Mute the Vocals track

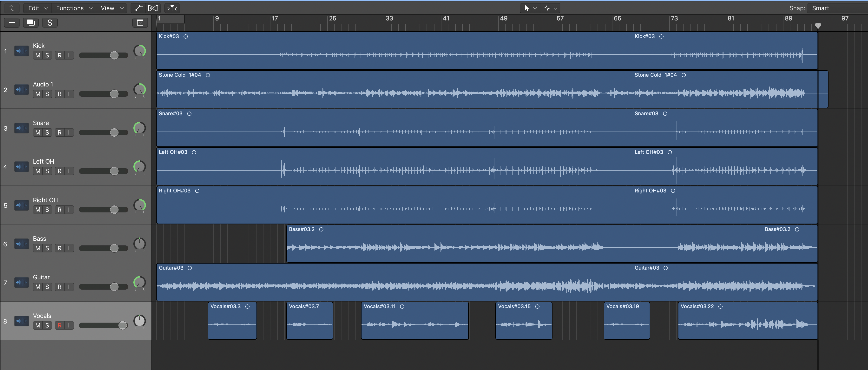pyautogui.click(x=38, y=326)
